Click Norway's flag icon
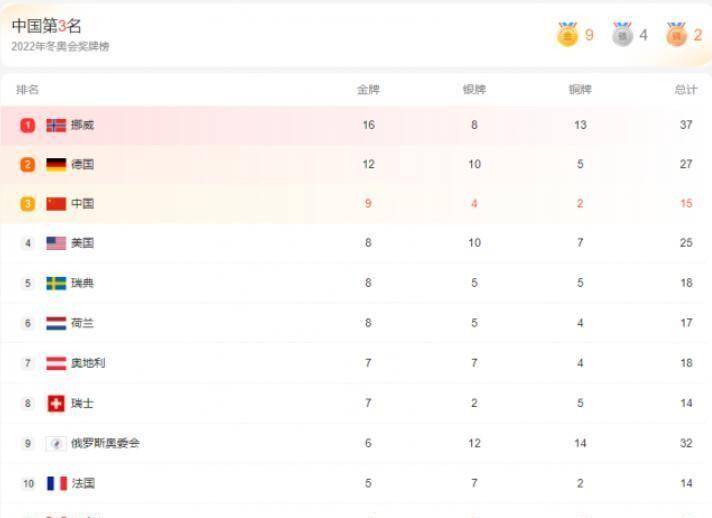The height and width of the screenshot is (518, 712). coord(56,125)
